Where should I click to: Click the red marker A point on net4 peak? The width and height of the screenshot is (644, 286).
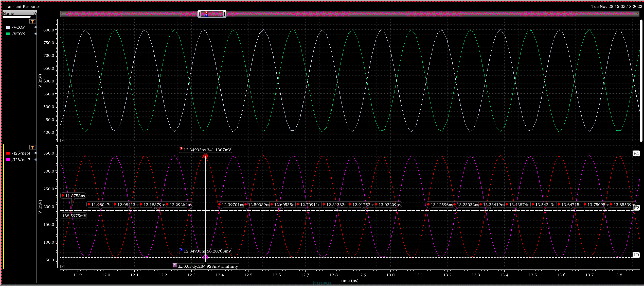(x=206, y=156)
